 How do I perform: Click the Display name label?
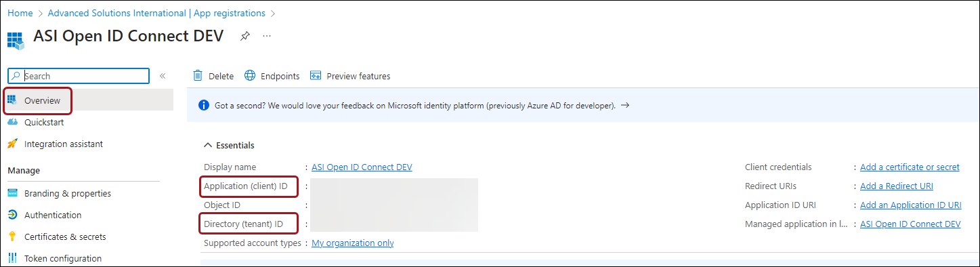(230, 167)
